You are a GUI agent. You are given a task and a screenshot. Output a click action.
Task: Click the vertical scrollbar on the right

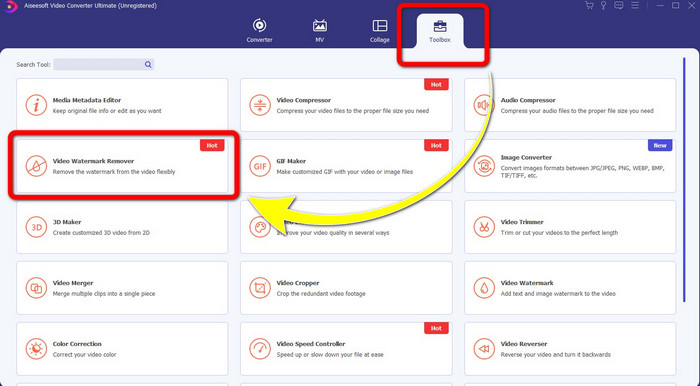click(684, 179)
